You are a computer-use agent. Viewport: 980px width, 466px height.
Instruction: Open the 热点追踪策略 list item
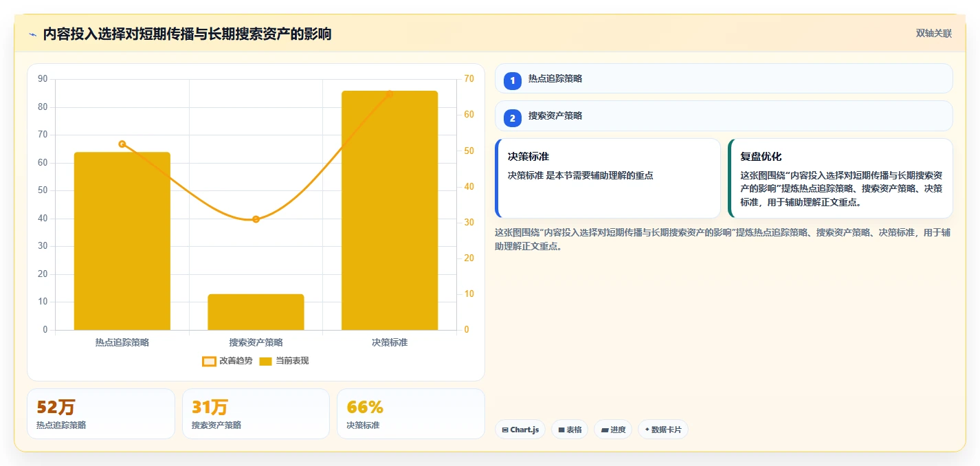tap(724, 78)
